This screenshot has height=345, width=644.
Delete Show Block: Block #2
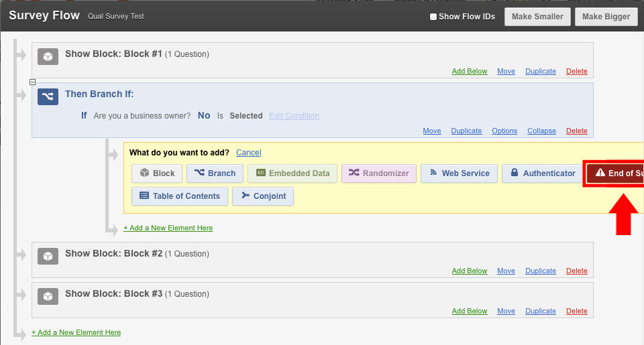(x=576, y=271)
